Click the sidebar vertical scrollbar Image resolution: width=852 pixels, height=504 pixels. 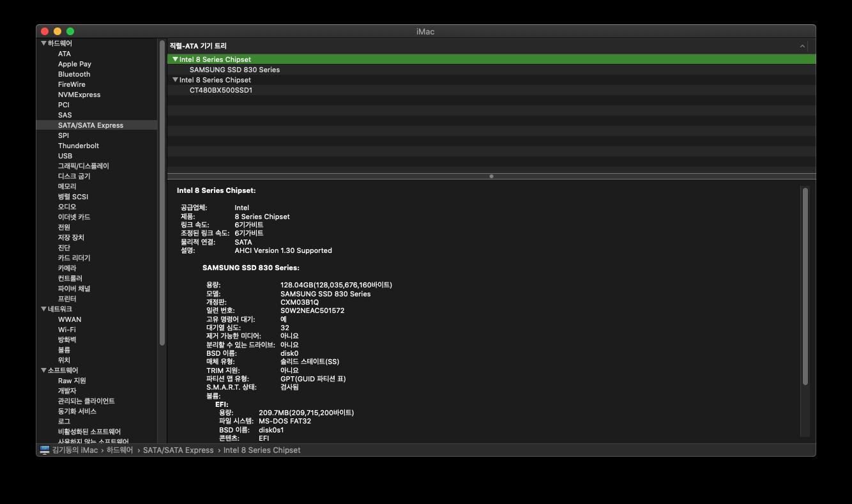[x=162, y=193]
